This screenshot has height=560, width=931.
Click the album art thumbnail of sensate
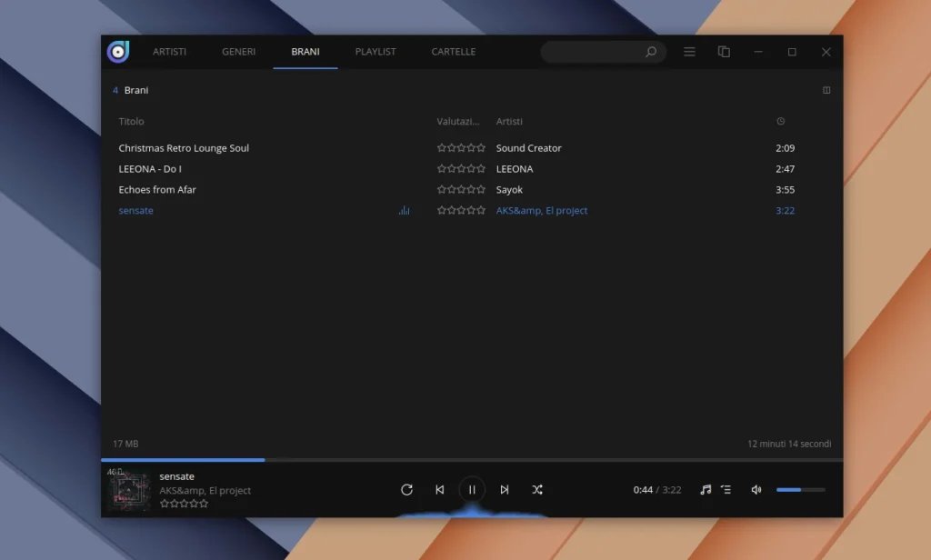[x=130, y=489]
